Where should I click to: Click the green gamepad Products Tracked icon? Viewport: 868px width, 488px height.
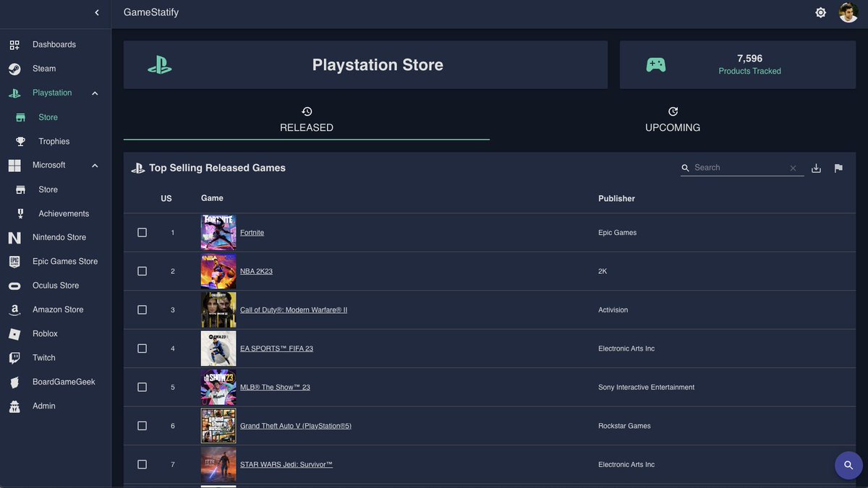(656, 64)
